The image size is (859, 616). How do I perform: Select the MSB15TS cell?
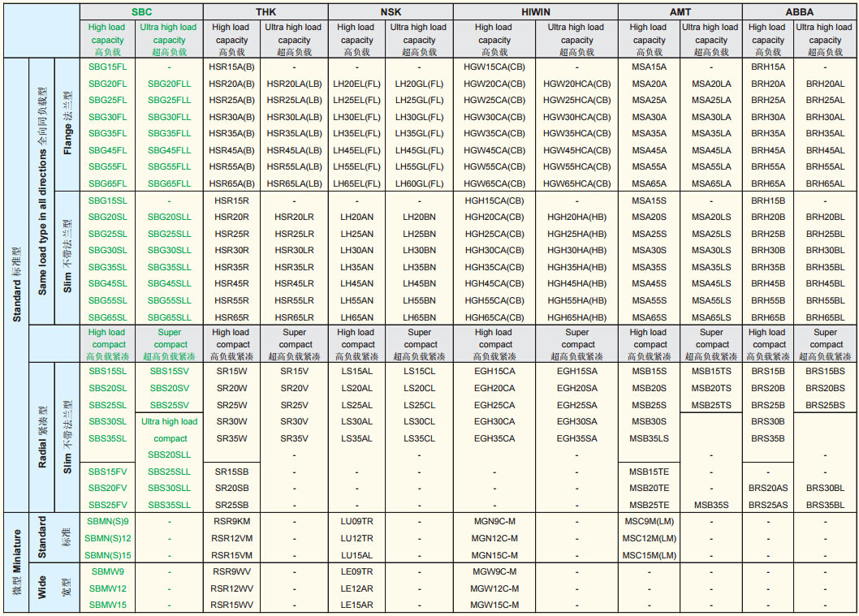[x=711, y=371]
